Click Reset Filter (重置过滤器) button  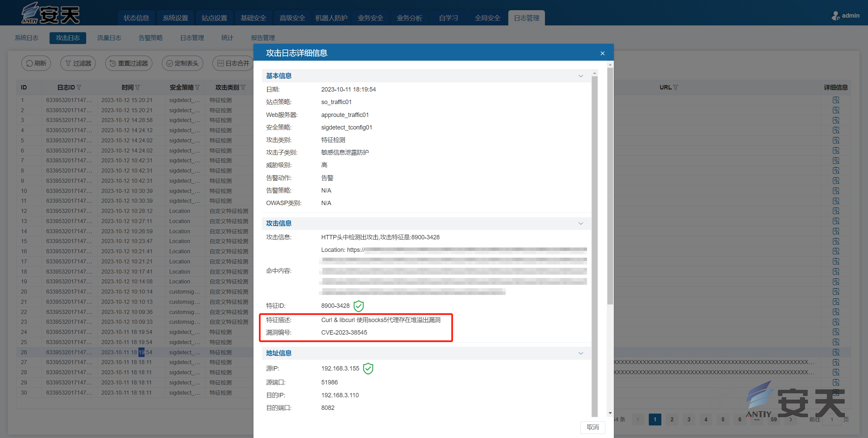point(129,63)
